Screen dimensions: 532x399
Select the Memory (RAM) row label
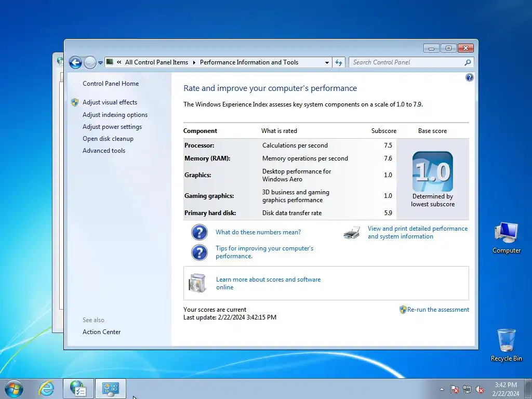point(207,158)
